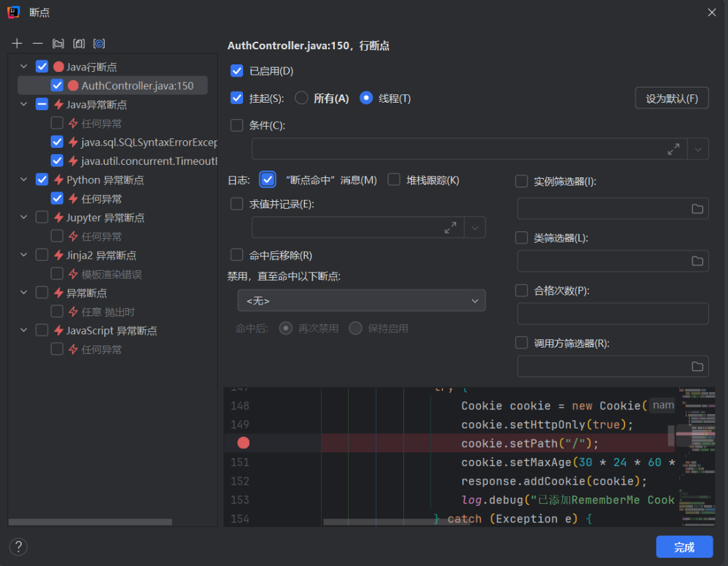Click the add breakpoint plus icon
This screenshot has height=566, width=728.
(x=17, y=44)
